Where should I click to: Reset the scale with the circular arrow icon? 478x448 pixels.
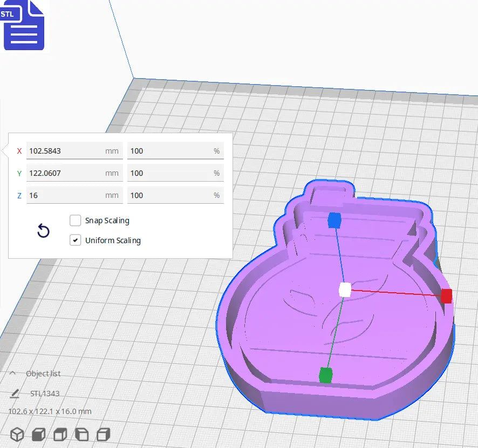[43, 232]
